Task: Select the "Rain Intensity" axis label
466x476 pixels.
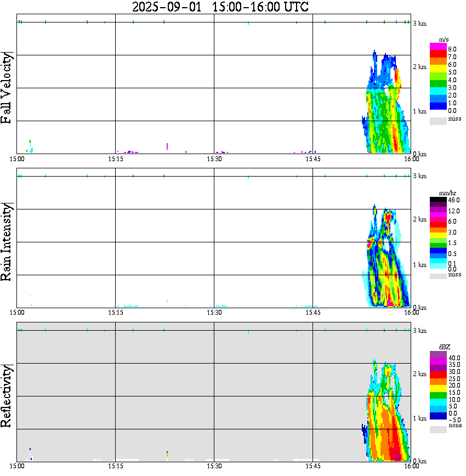Action: click(x=7, y=242)
